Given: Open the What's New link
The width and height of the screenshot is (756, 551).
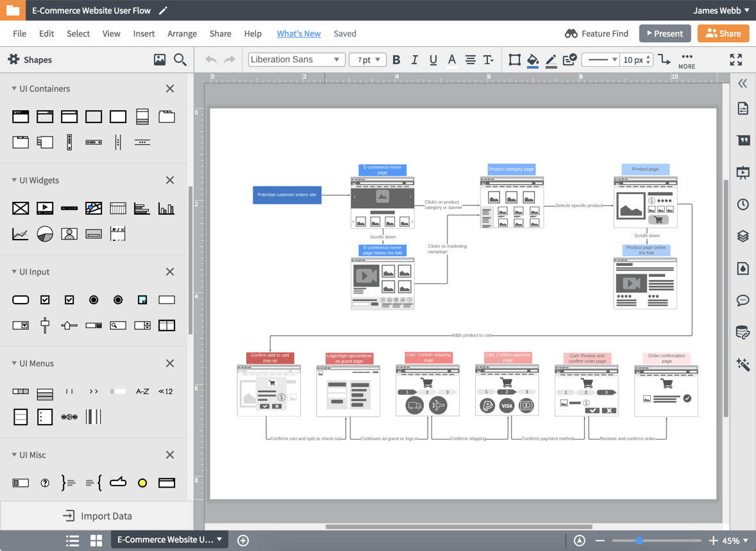Looking at the screenshot, I should point(299,33).
